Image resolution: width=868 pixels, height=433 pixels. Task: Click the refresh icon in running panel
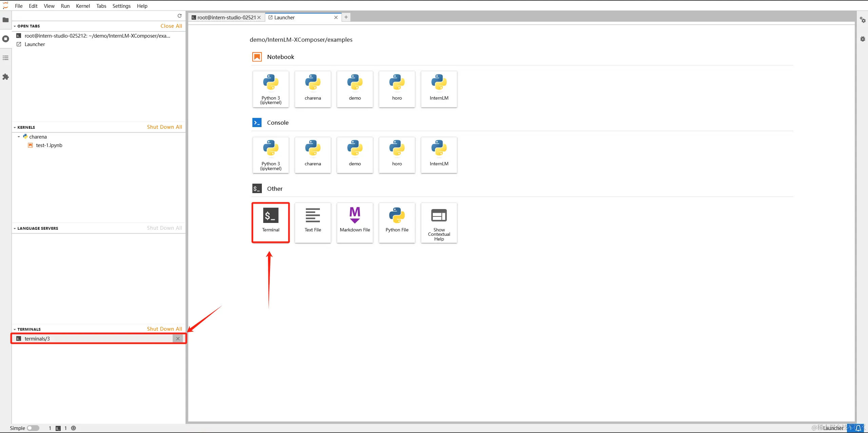179,16
